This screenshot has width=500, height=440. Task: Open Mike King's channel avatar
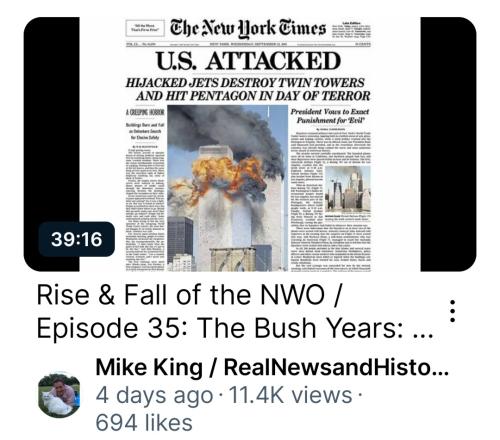[x=59, y=395]
